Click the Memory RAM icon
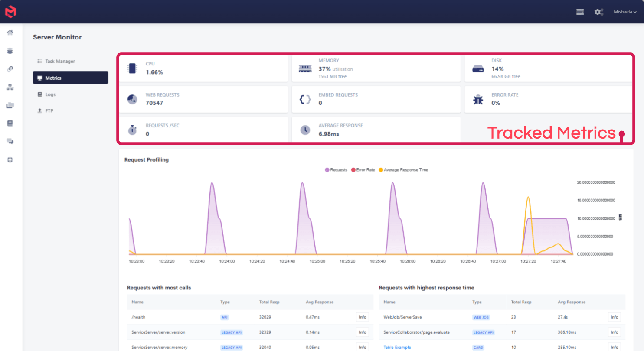 point(305,68)
